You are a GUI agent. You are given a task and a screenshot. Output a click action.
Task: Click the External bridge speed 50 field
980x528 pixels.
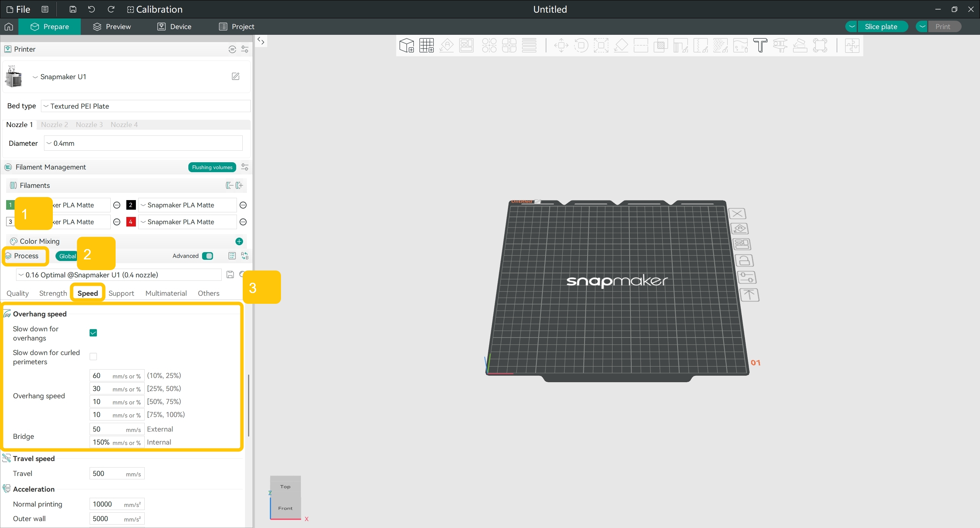[117, 429]
